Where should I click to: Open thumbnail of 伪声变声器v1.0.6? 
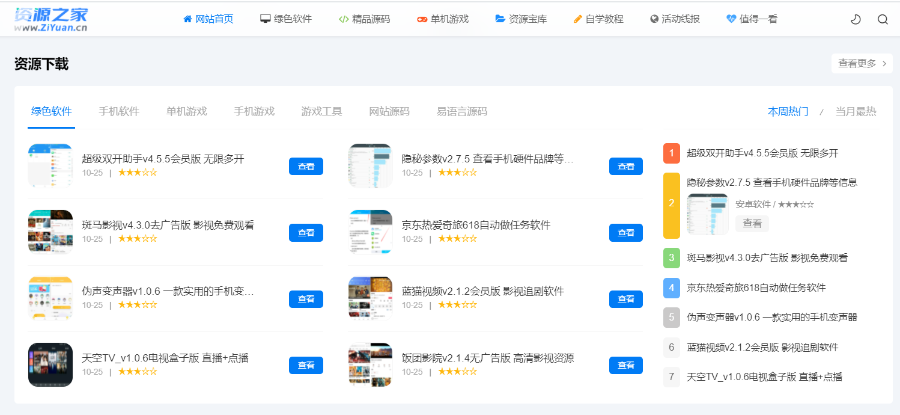pyautogui.click(x=51, y=298)
